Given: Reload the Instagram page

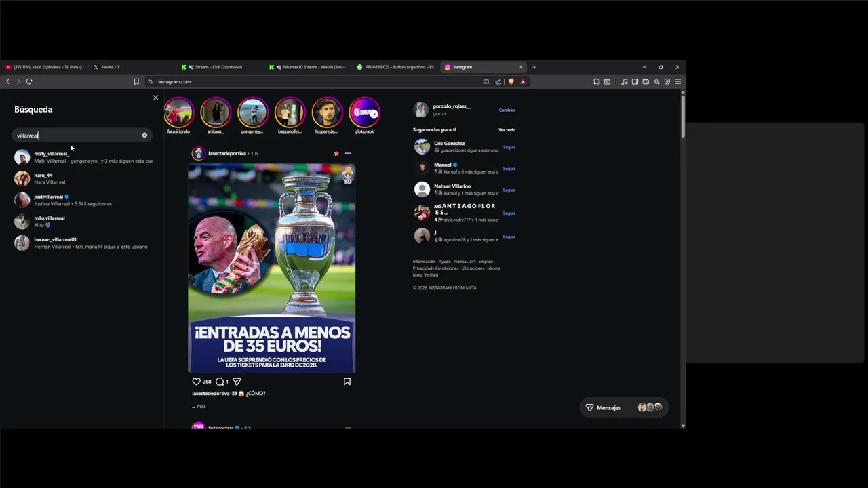Looking at the screenshot, I should tap(29, 81).
